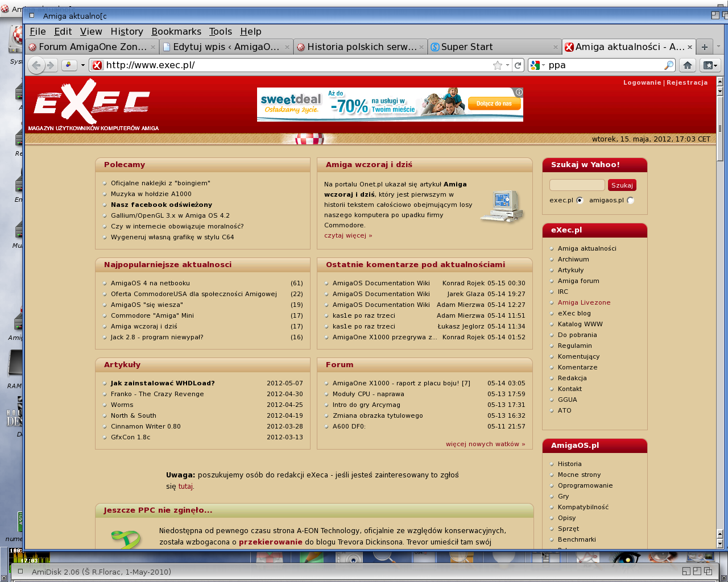Screen dimensions: 728x582
Task: Click the Boing ball under the eXec header
Action: (x=309, y=139)
